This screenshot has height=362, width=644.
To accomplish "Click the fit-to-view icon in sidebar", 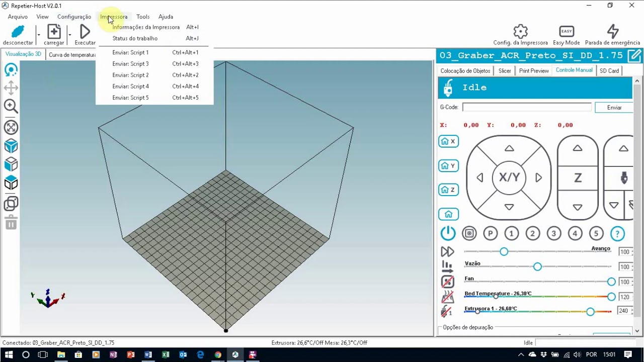I will point(11,127).
